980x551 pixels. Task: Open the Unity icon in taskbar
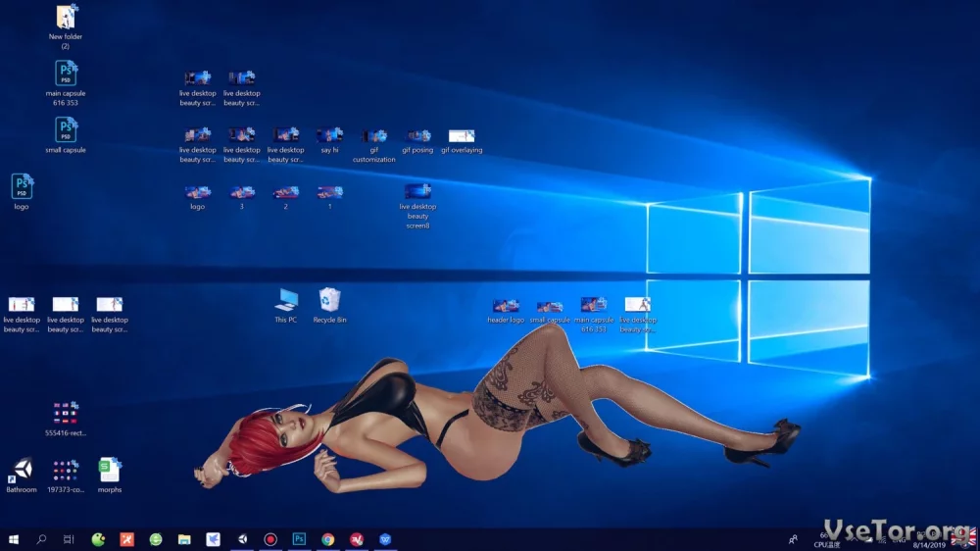pos(242,539)
